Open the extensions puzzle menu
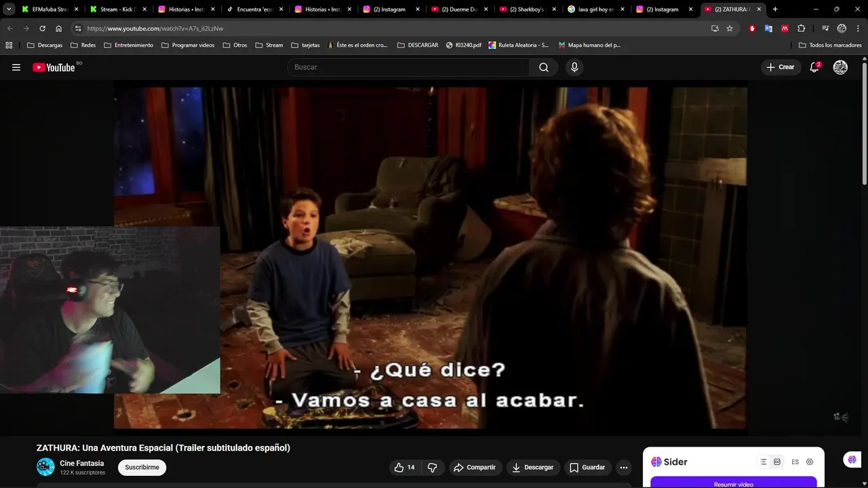 click(x=801, y=28)
